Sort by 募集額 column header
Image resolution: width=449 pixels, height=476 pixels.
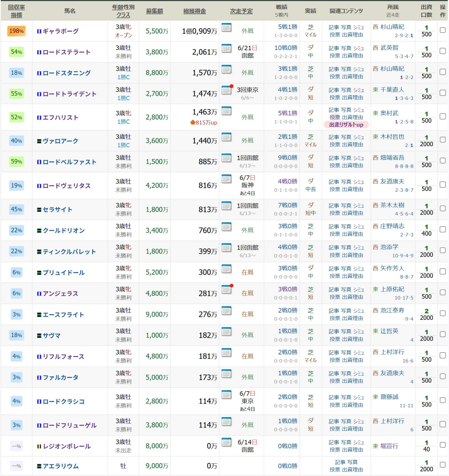click(154, 11)
